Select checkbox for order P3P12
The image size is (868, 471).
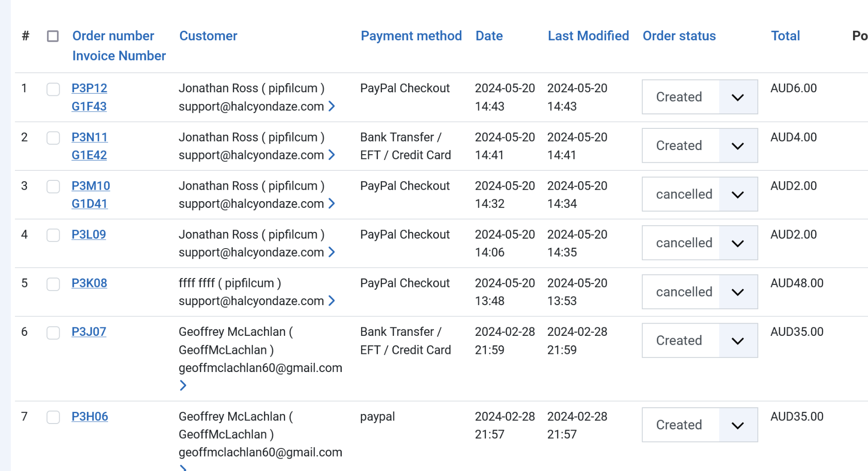[53, 89]
